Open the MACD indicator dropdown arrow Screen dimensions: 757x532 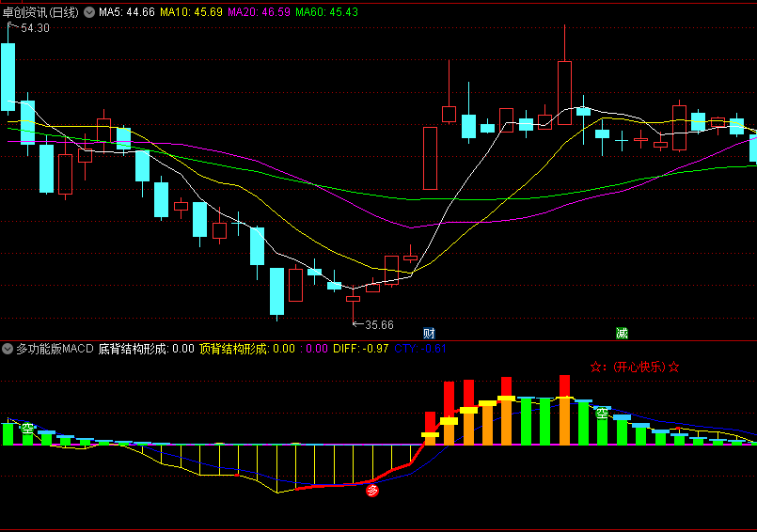8,349
